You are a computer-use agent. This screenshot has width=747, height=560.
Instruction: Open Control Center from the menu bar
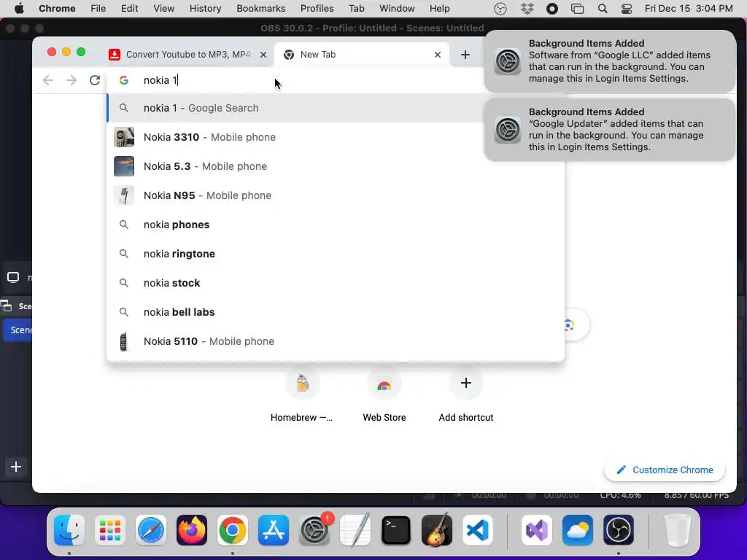[x=627, y=9]
